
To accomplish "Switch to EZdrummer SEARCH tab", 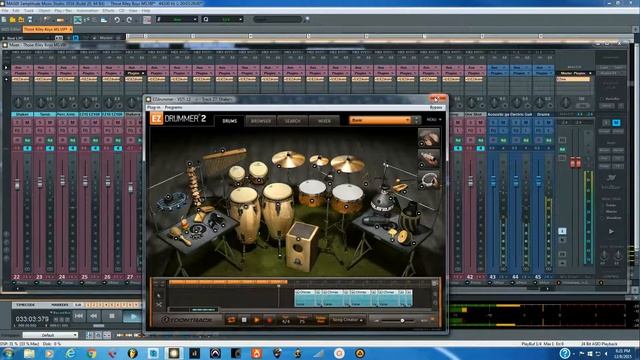I will [292, 121].
